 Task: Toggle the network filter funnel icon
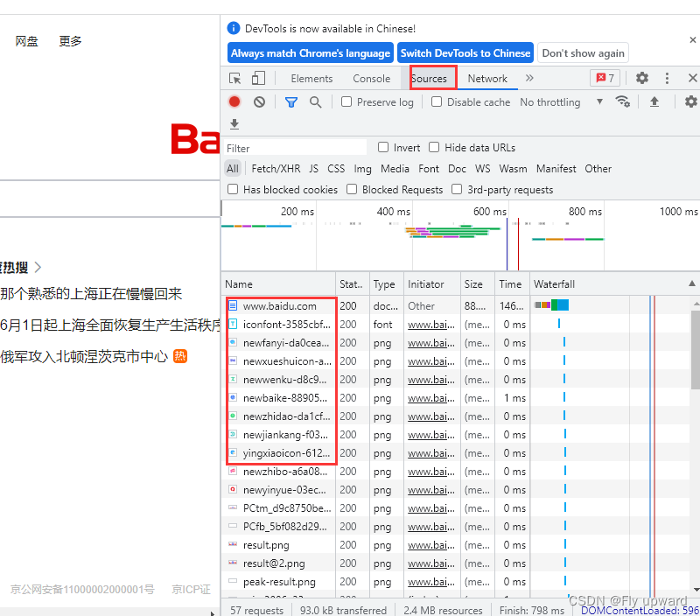291,102
